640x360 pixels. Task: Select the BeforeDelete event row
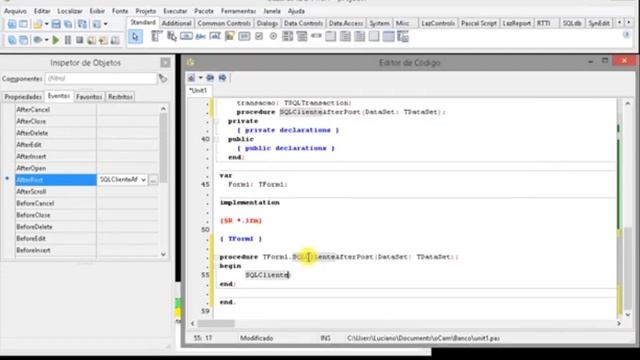pyautogui.click(x=87, y=227)
